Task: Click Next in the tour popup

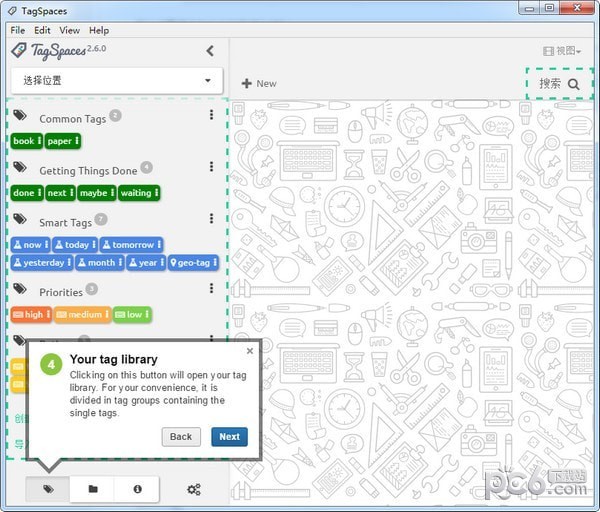Action: [229, 436]
